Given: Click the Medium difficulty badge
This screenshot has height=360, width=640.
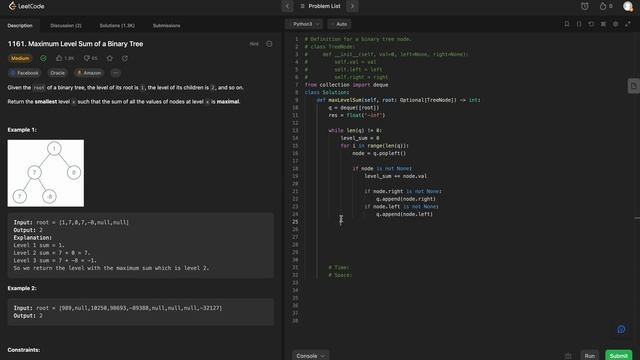Looking at the screenshot, I should coord(20,58).
